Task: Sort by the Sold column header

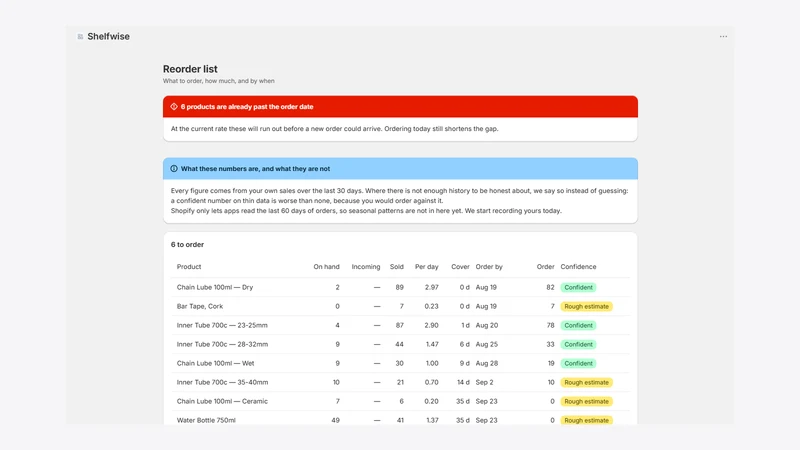Action: pos(396,267)
